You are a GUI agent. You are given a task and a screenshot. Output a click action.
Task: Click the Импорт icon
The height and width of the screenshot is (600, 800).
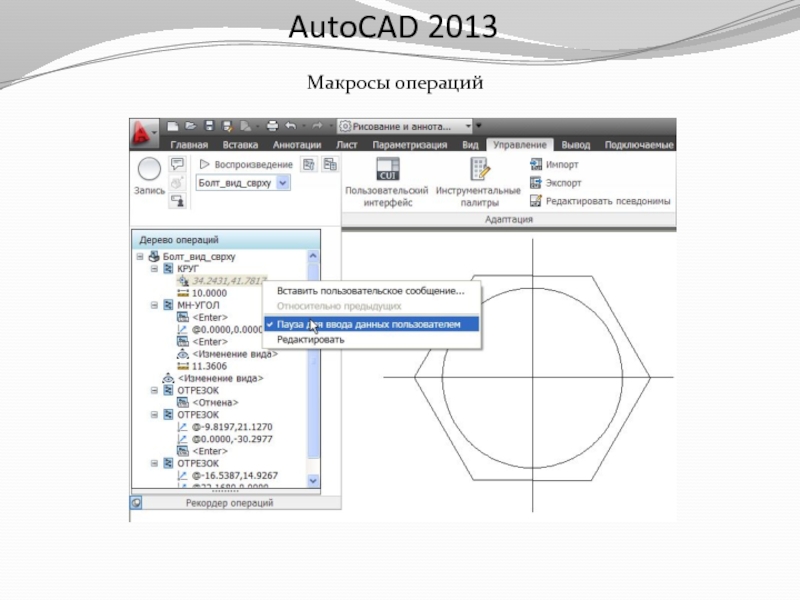point(536,164)
